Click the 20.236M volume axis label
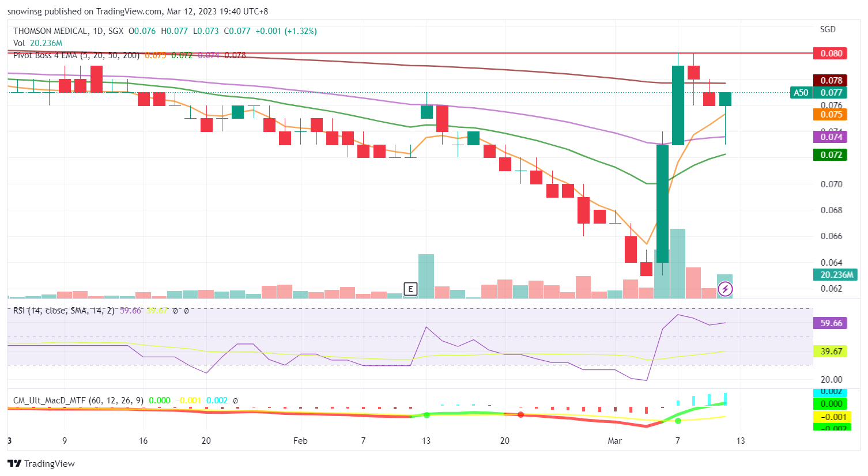 pos(836,274)
